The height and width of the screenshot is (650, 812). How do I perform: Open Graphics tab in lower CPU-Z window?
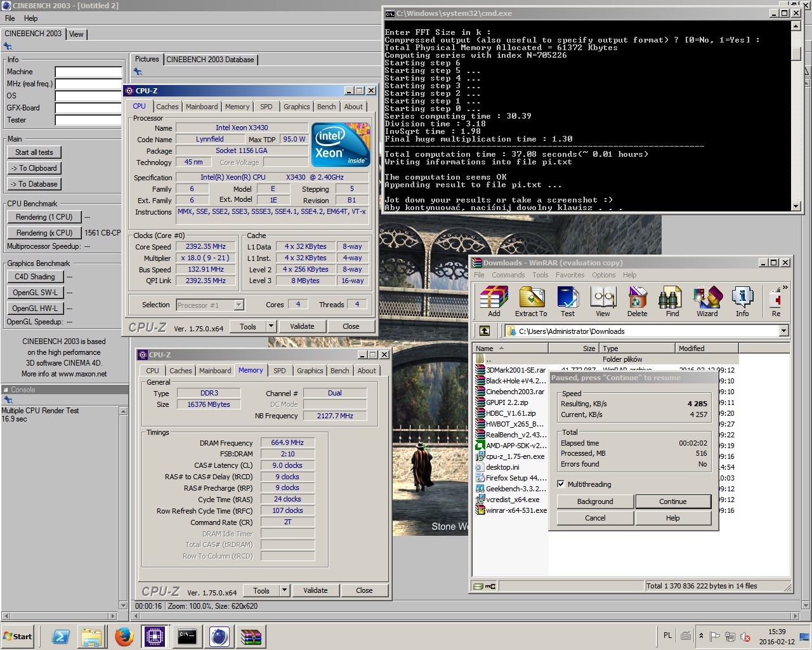point(310,371)
